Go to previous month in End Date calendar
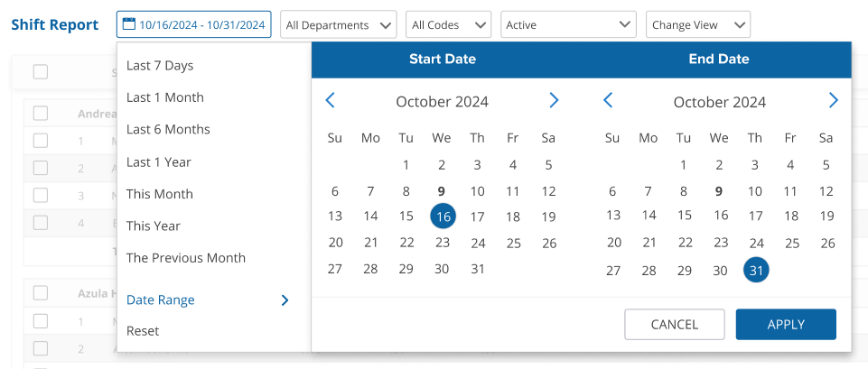 pyautogui.click(x=608, y=101)
